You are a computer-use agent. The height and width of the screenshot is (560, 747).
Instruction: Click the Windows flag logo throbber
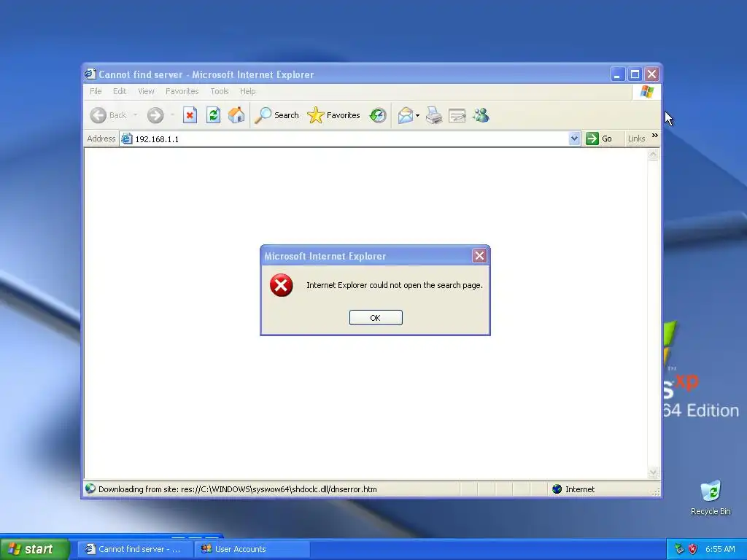click(x=646, y=91)
